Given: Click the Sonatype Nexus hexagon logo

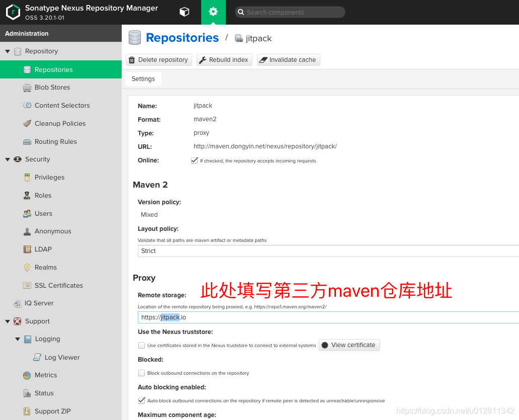Looking at the screenshot, I should pos(13,12).
